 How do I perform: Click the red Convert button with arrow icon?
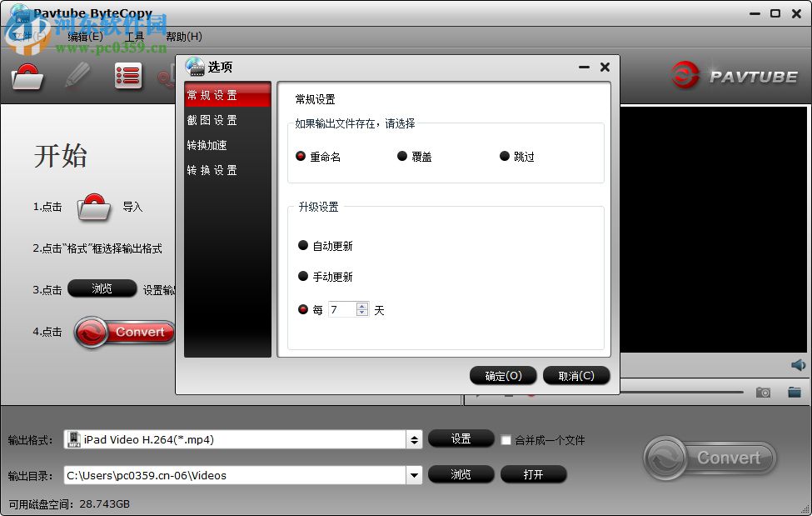[x=123, y=332]
